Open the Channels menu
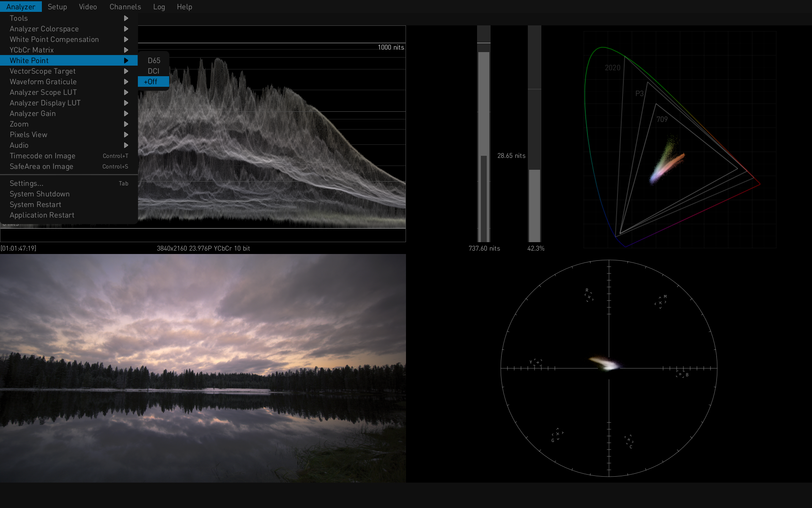 [x=125, y=7]
